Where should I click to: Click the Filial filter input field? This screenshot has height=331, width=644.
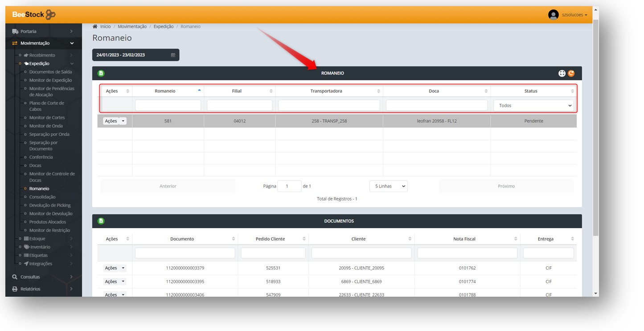[239, 106]
